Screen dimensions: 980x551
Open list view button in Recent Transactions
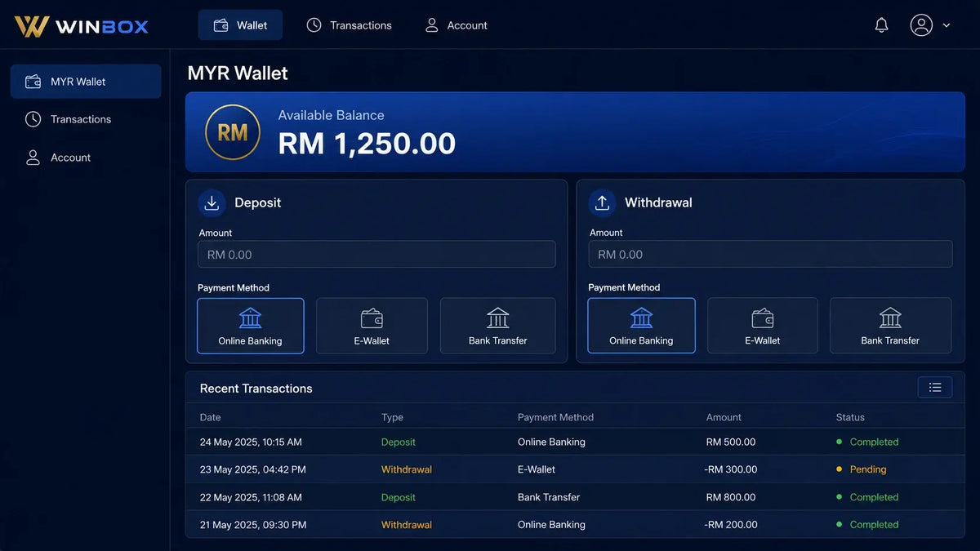[x=935, y=387]
